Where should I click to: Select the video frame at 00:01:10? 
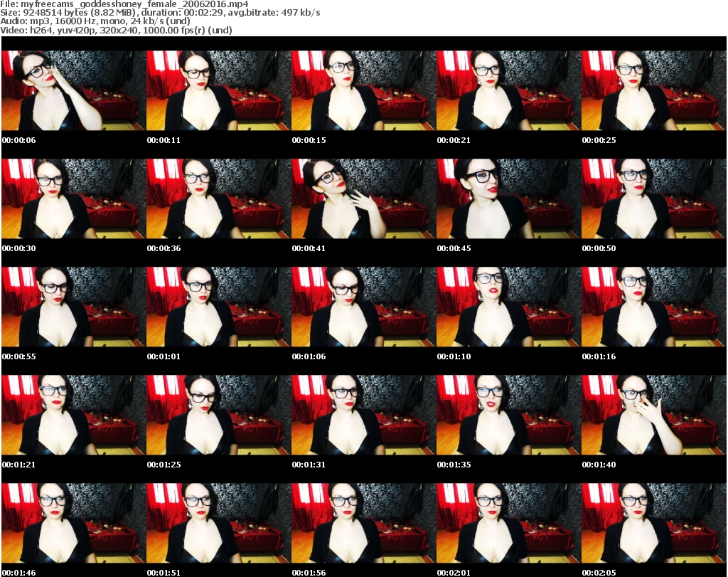[x=508, y=307]
